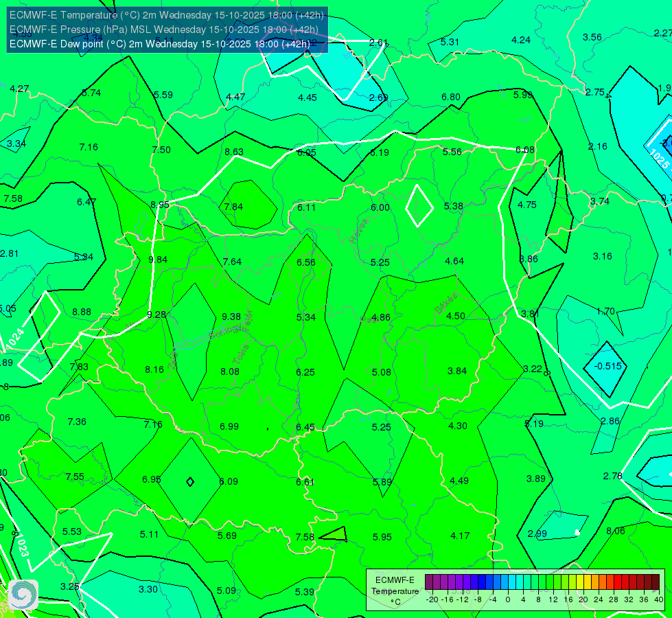Click the 6.61 value on map

(x=305, y=482)
